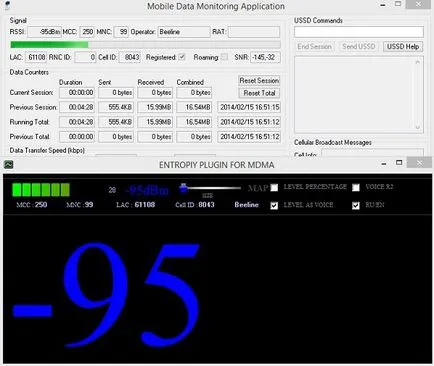Image resolution: width=434 pixels, height=366 pixels.
Task: Minimize the Entropiy plugin window
Action: [x=384, y=163]
